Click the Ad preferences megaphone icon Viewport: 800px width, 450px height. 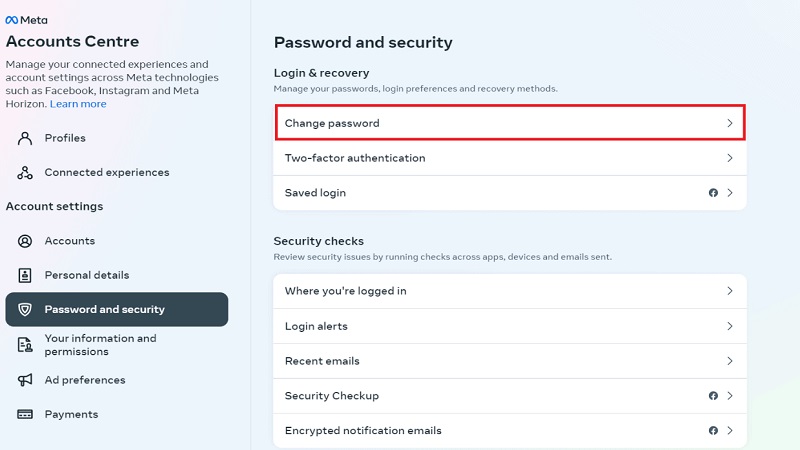(25, 380)
